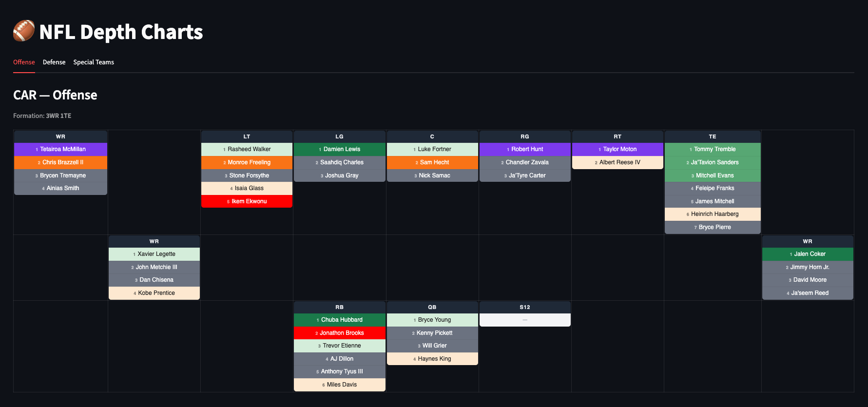Click Ja'Tavion Sanders entry
Screen dimensions: 868x407
[x=713, y=162]
